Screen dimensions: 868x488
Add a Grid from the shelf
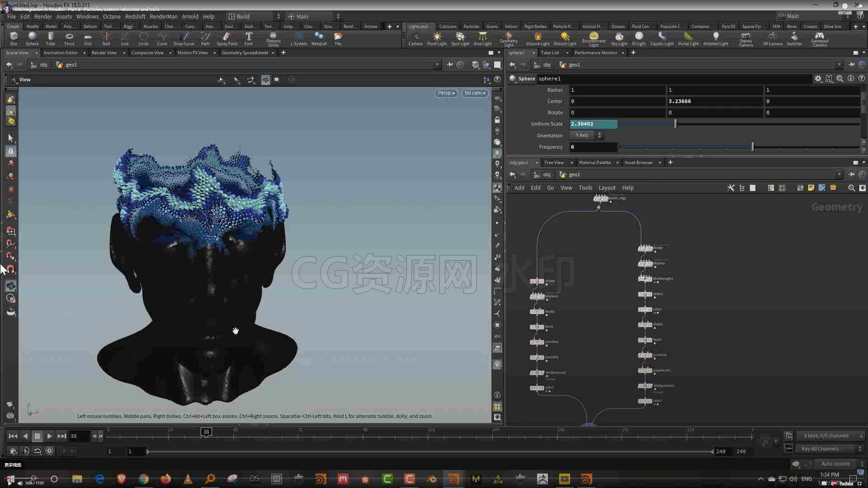pos(88,38)
